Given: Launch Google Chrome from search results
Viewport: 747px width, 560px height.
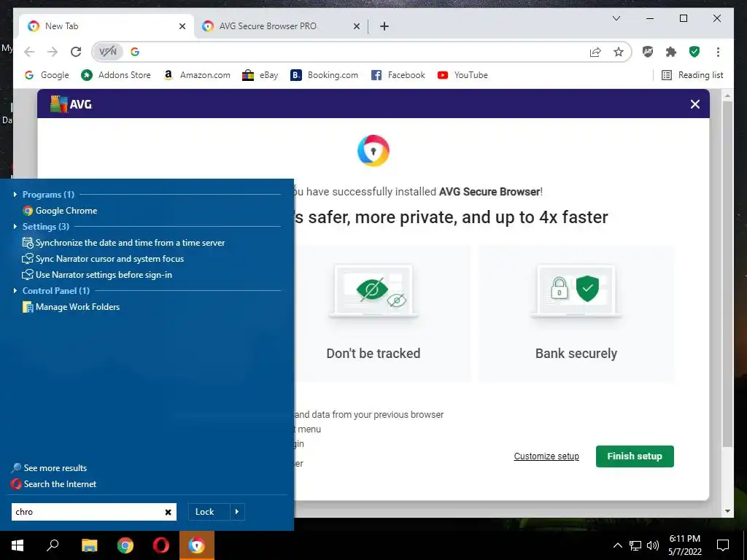Looking at the screenshot, I should (x=60, y=211).
